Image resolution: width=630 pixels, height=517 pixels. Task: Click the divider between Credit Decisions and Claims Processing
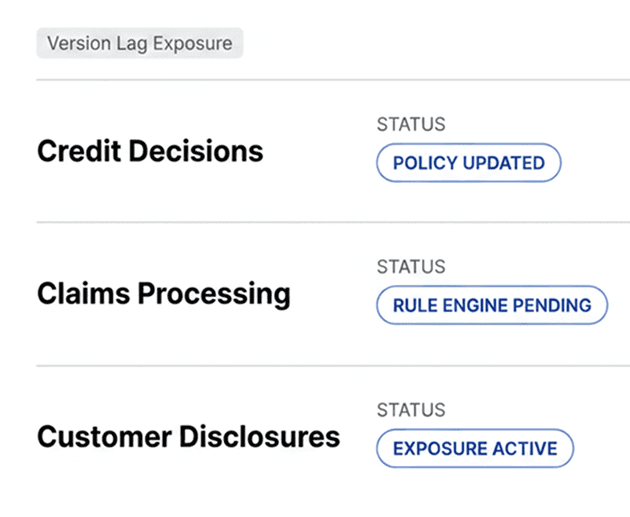tap(333, 222)
